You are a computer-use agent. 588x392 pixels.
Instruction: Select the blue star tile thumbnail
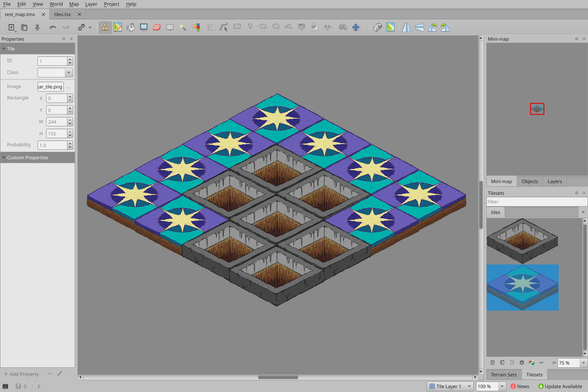[522, 287]
